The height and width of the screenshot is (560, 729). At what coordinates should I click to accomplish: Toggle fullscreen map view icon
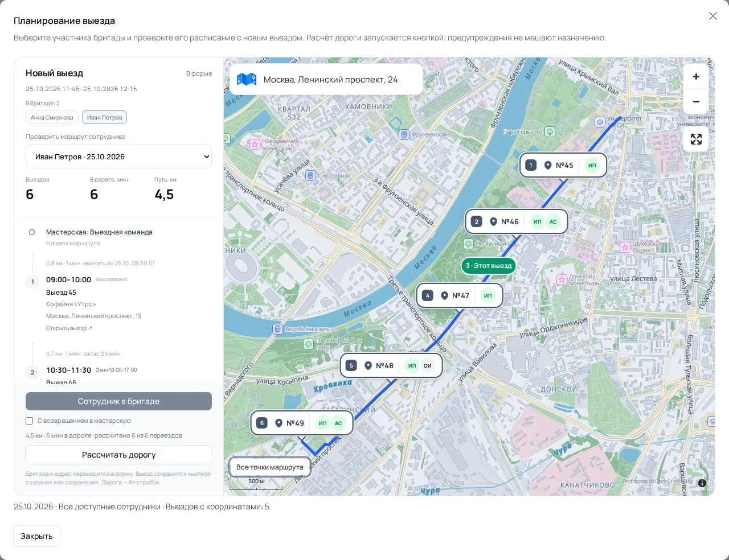click(696, 139)
